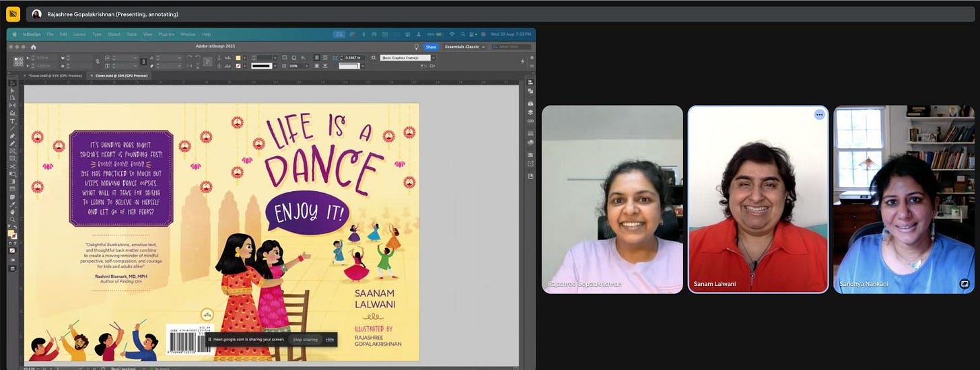Open the Plug-ins menu
Screen dimensions: 980x370
(166, 34)
